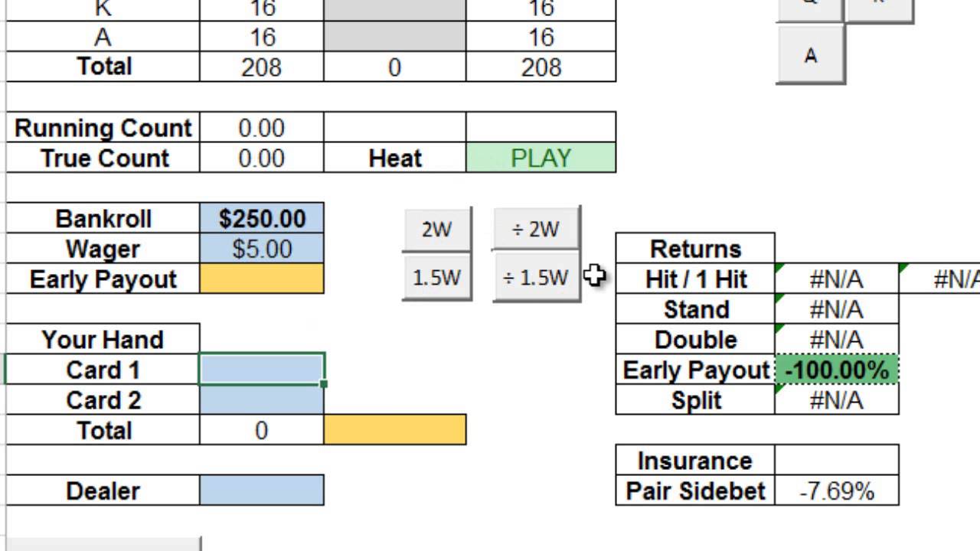This screenshot has width=980, height=551.
Task: Click the $5.00 Wager cell
Action: point(262,249)
